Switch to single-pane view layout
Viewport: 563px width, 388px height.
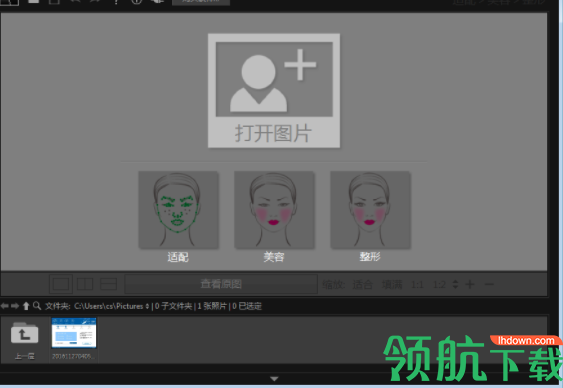(x=61, y=284)
